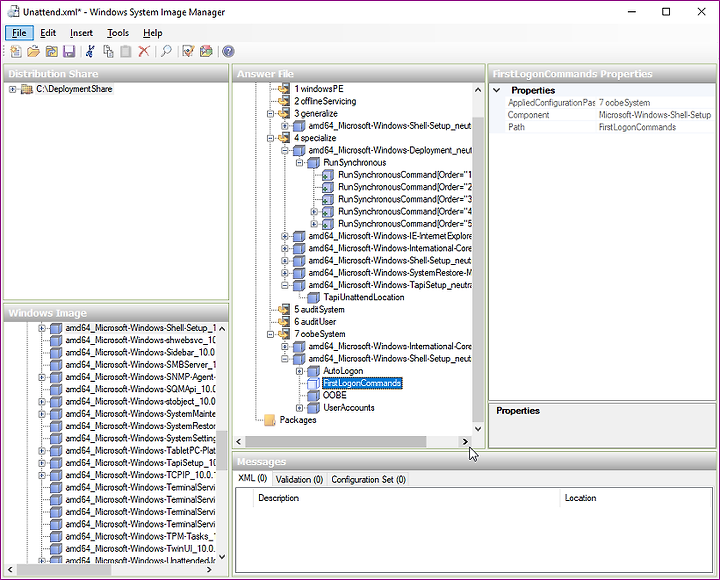The image size is (720, 580).
Task: Click the Windows-TPM-Tasks component icon in the Windows Image
Action: click(x=56, y=536)
